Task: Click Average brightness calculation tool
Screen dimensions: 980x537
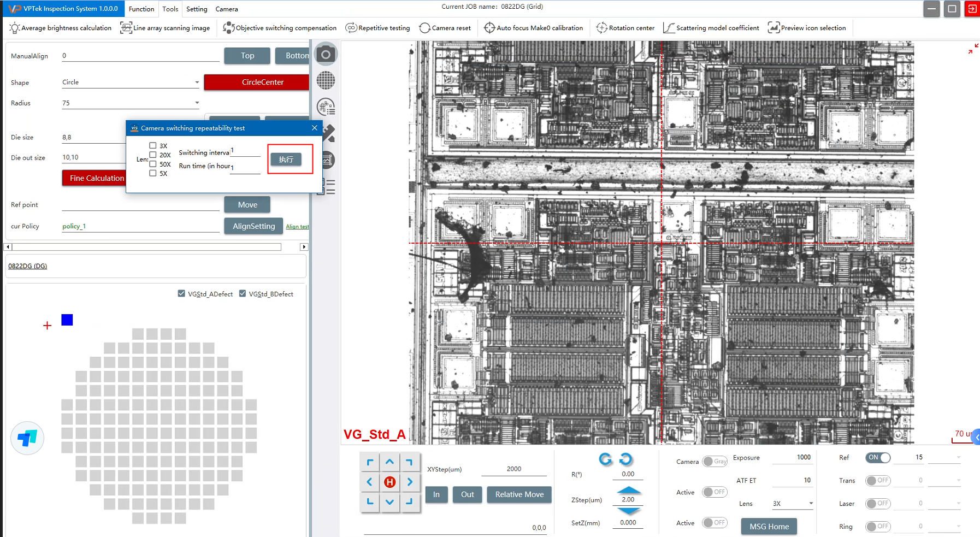Action: [x=61, y=28]
